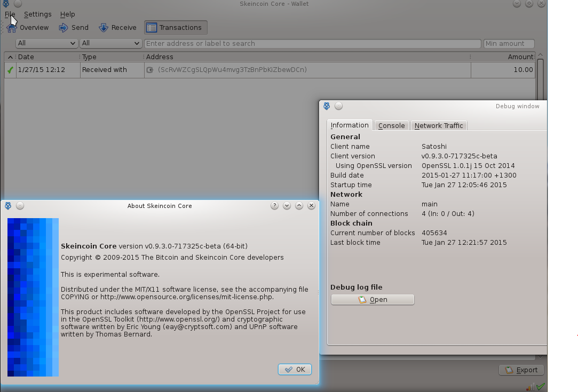Click the opensource.org MIT license URL
Screen dimensions: 578x392
[x=186, y=297]
